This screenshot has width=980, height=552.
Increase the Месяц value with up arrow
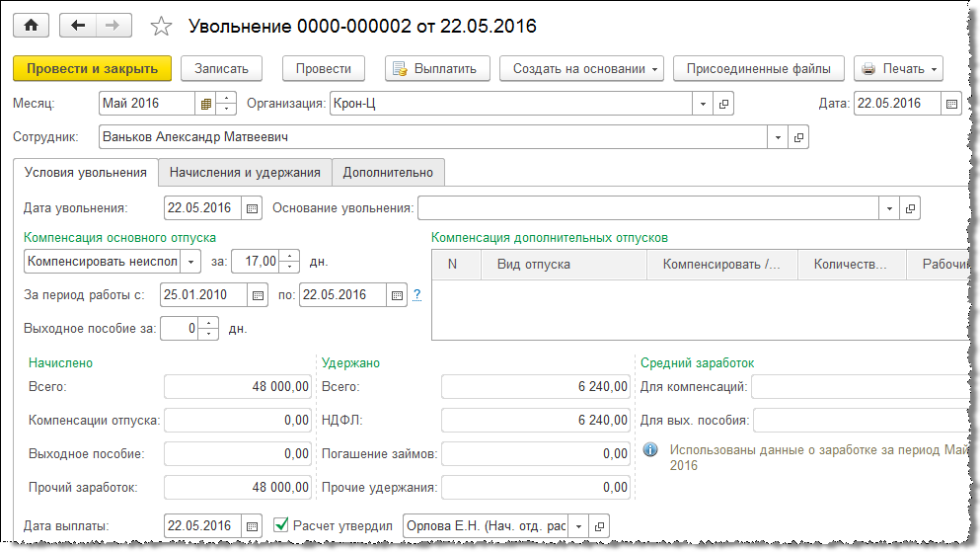(226, 98)
